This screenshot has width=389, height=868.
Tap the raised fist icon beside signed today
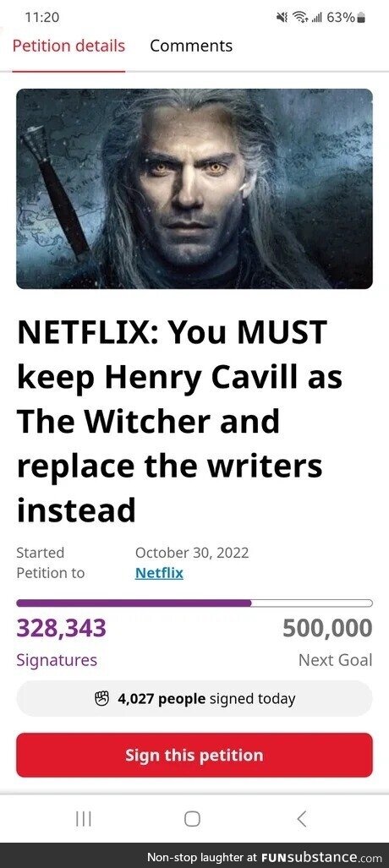(102, 699)
